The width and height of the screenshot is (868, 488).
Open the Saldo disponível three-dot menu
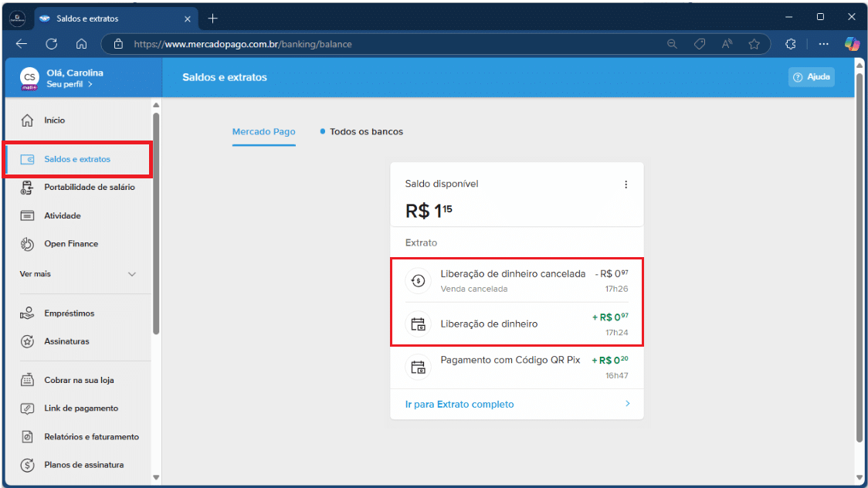click(626, 185)
